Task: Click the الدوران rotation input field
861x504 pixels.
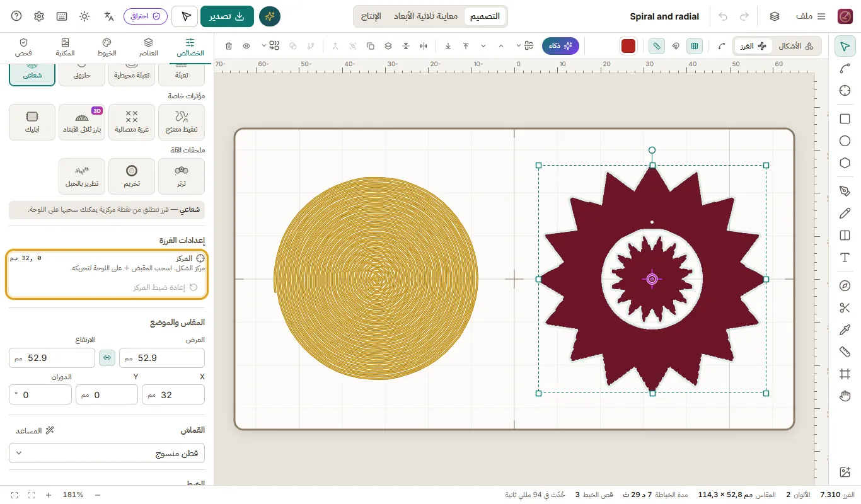Action: 40,395
